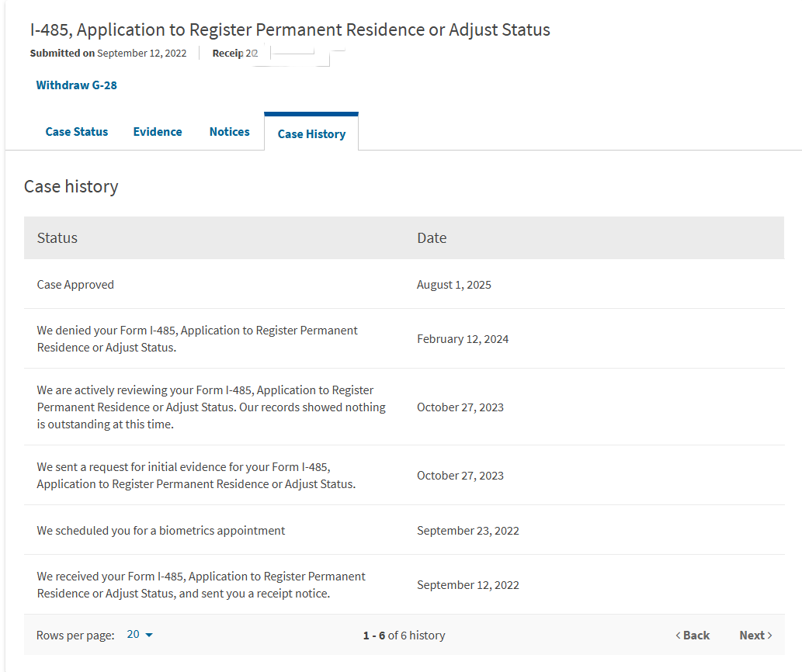Click the August 1, 2025 date
Image resolution: width=802 pixels, height=672 pixels.
click(x=453, y=285)
